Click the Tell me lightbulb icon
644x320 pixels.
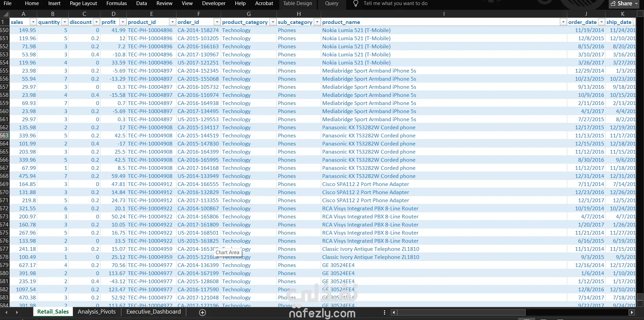point(356,3)
